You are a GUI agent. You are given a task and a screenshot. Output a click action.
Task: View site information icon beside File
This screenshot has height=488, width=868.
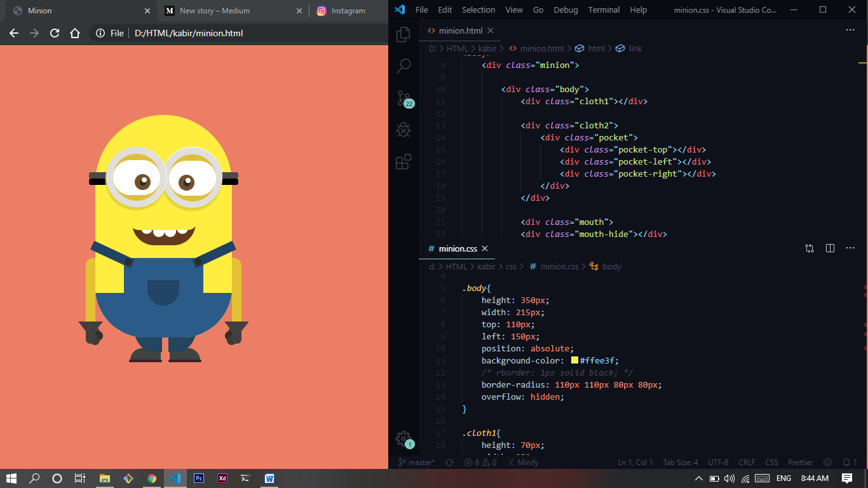pos(100,33)
